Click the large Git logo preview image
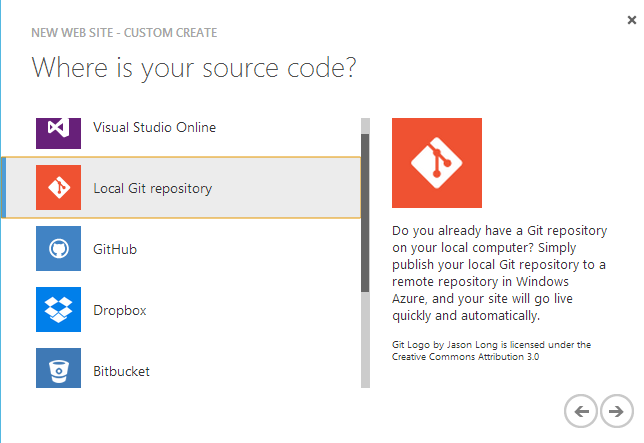Viewport: 644px width, 443px height. (x=437, y=163)
